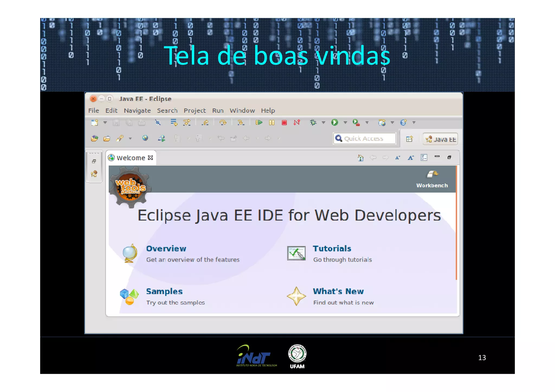Click the green Resume icon
This screenshot has height=392, width=555.
259,122
